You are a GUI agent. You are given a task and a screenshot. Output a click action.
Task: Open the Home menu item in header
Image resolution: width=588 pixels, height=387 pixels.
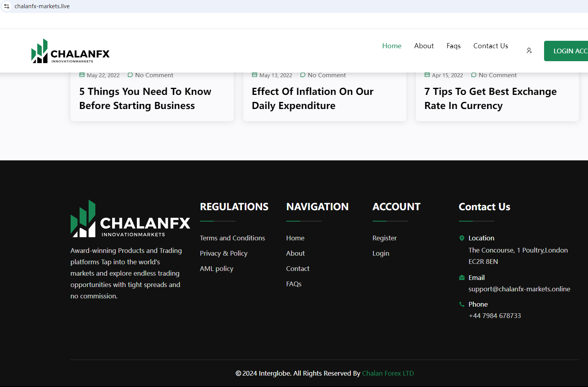[x=391, y=46]
